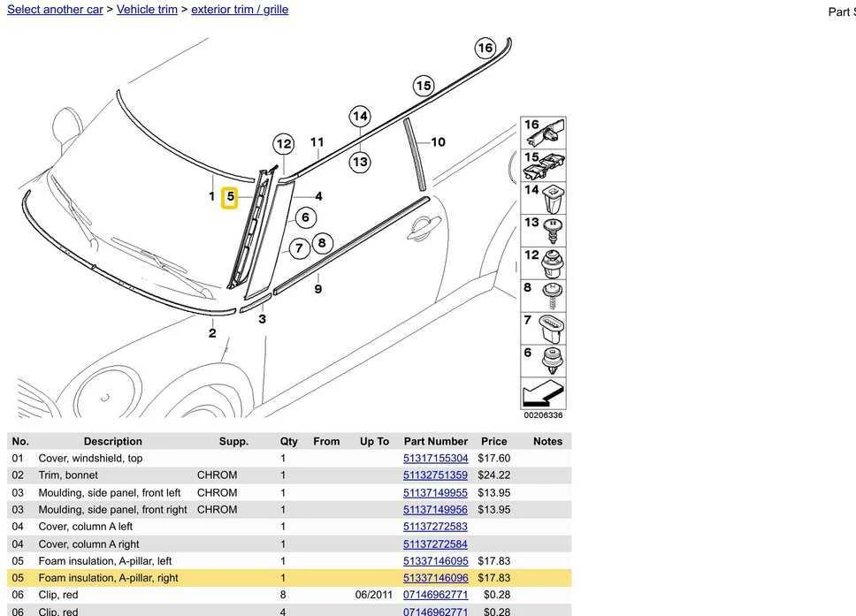
Task: Click CHROM supplement in Trim, bonnet row
Action: (x=218, y=475)
